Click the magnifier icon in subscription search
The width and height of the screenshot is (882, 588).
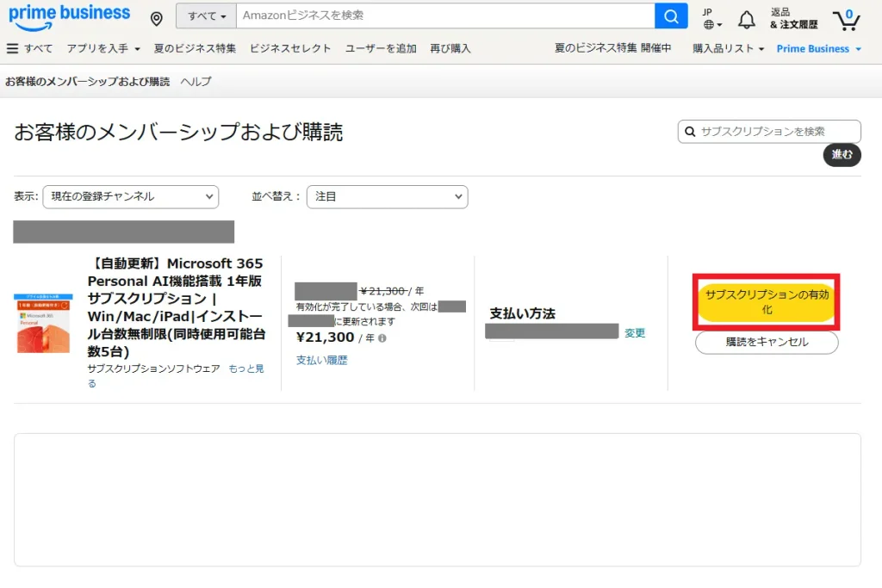(690, 132)
